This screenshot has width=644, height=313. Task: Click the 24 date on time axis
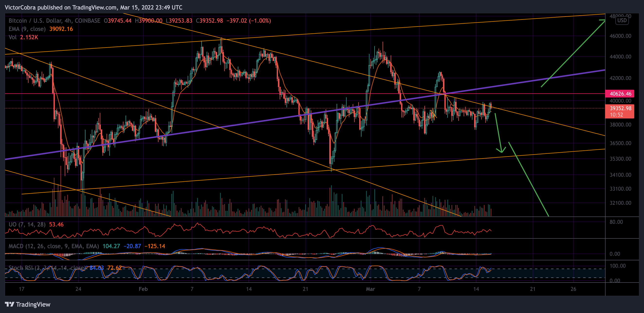tap(78, 289)
